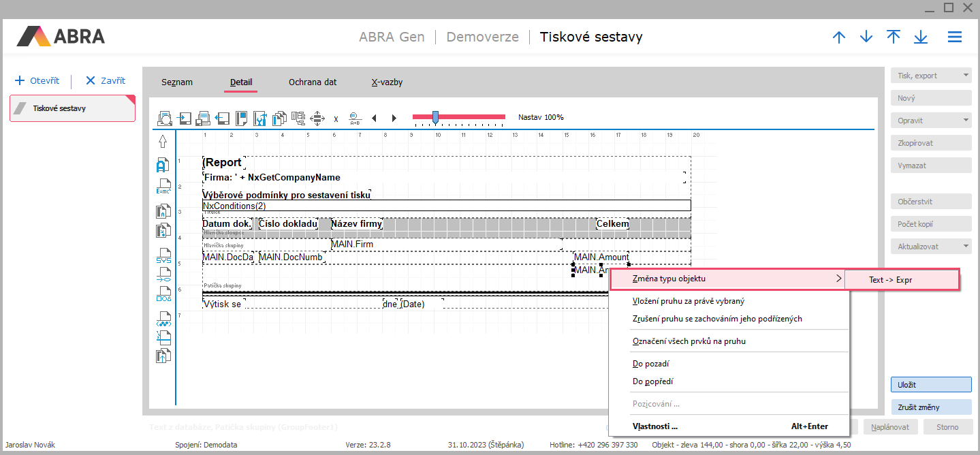Screen dimensions: 980x455
Task: Click the Zavřít button
Action: point(106,80)
